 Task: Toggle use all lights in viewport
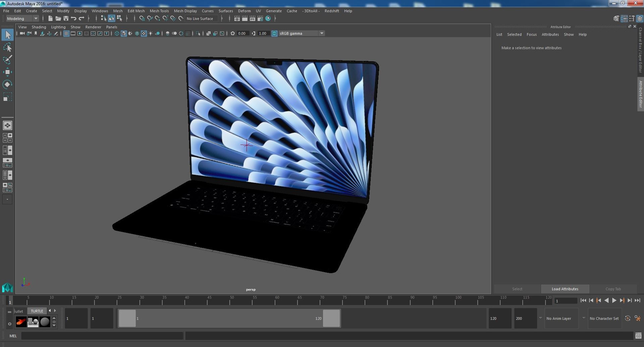[151, 33]
